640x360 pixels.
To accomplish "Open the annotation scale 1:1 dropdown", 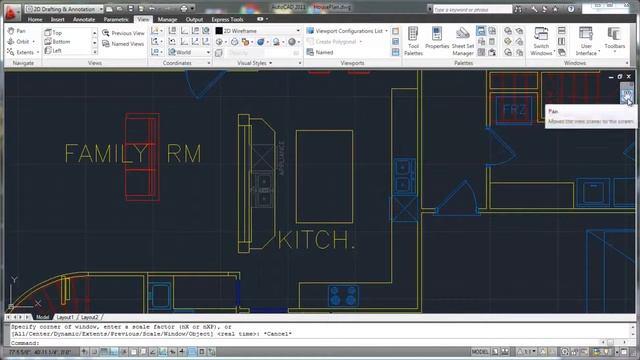I will click(x=527, y=352).
